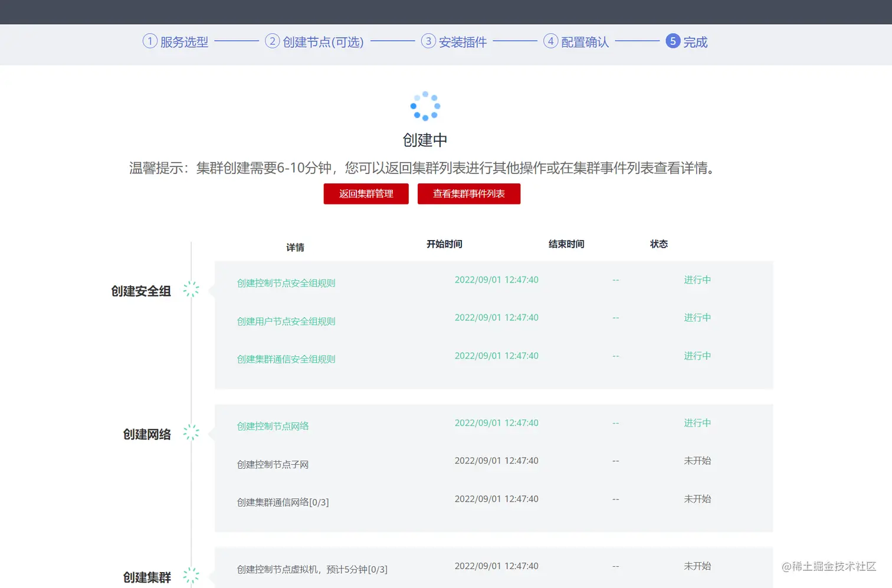
Task: Select the 完成 wizard step
Action: (x=696, y=42)
